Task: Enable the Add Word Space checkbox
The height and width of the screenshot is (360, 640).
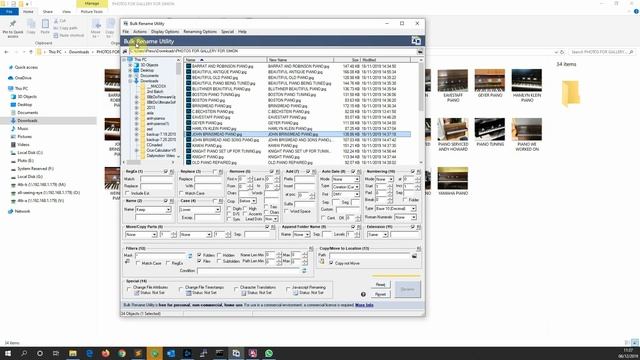Action: point(286,211)
